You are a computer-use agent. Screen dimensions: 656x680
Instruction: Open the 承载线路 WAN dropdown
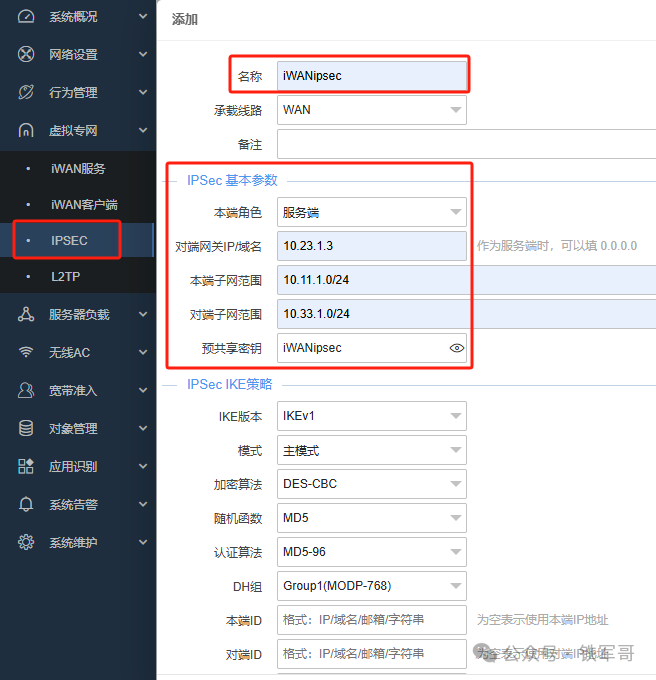click(372, 110)
